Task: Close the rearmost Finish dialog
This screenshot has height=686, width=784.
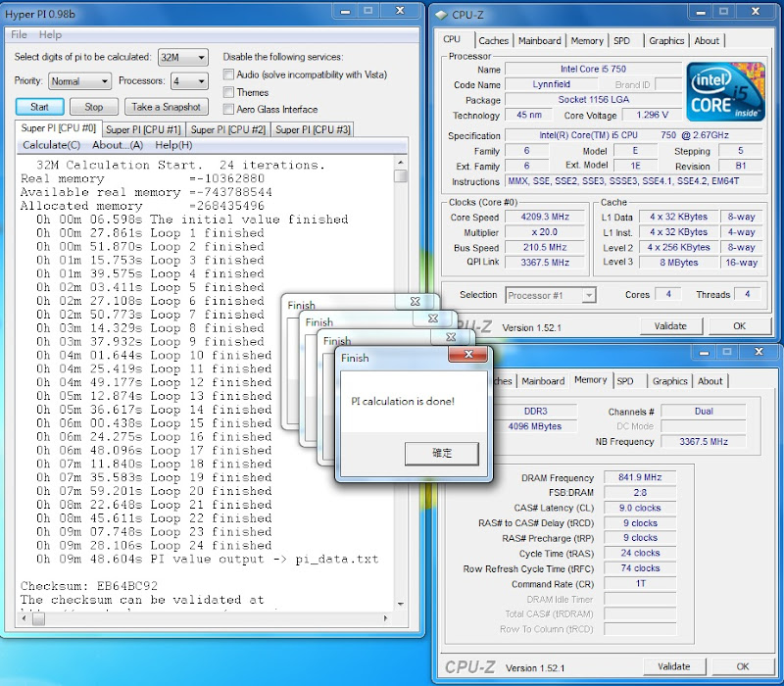Action: (x=415, y=301)
